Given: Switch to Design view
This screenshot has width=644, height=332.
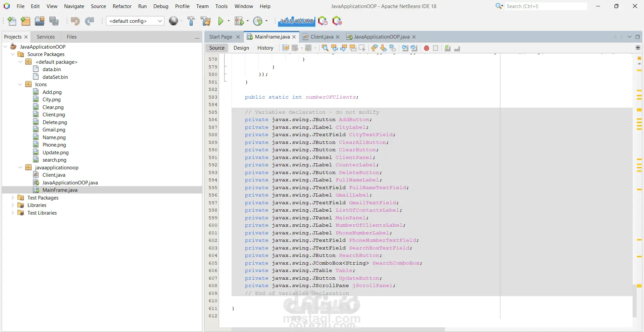Looking at the screenshot, I should click(241, 48).
